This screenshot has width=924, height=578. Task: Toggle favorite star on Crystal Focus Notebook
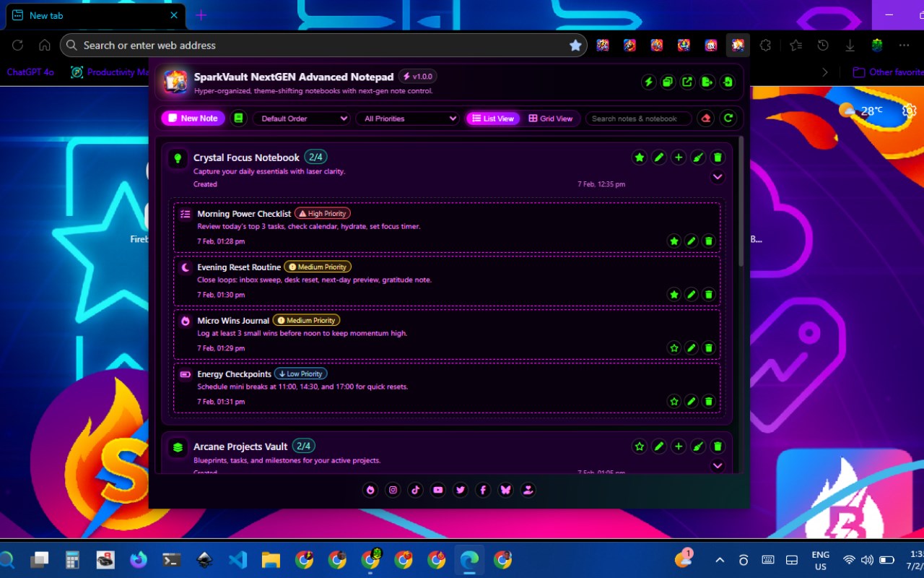pos(639,158)
